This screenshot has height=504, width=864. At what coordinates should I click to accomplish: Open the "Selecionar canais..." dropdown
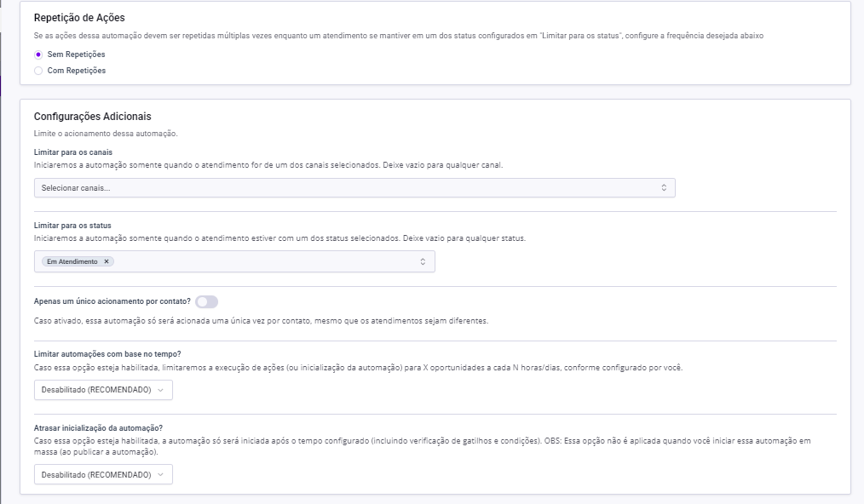point(341,187)
